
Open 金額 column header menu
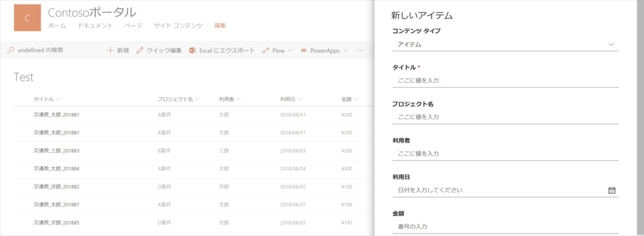tap(350, 99)
